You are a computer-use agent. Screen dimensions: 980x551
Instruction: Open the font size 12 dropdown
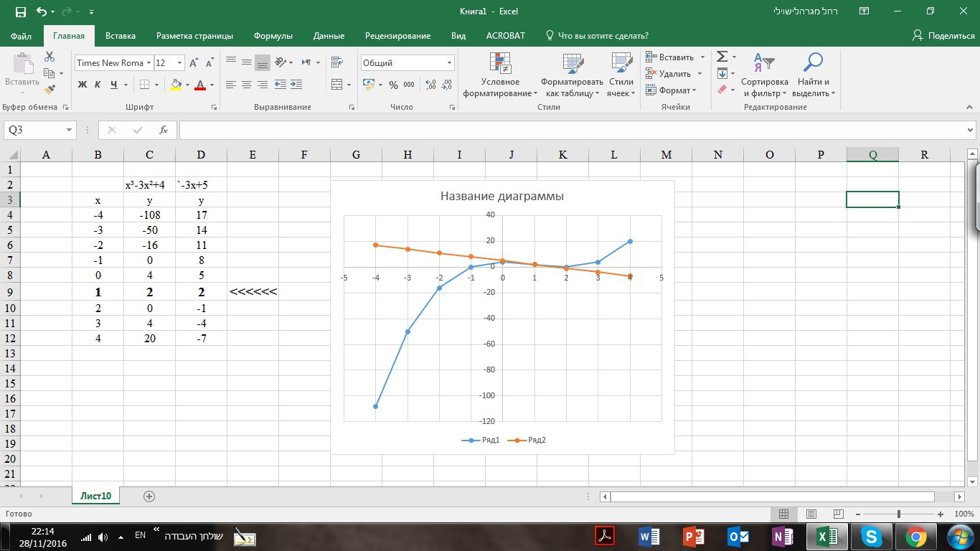pyautogui.click(x=179, y=63)
